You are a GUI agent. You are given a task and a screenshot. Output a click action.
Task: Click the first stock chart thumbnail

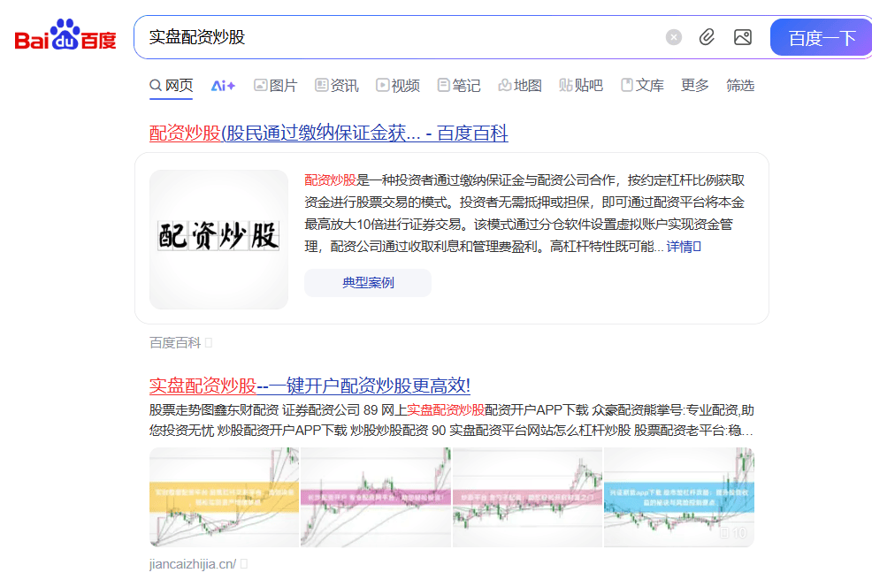click(224, 498)
